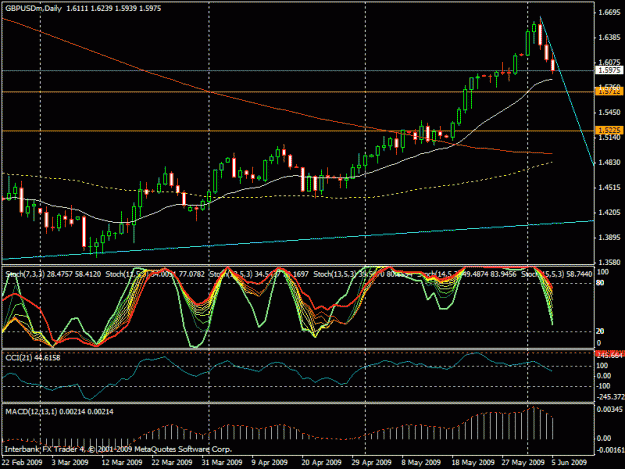Click the 1.5140 price axis label
Screen dimensions: 625x469
(x=609, y=137)
